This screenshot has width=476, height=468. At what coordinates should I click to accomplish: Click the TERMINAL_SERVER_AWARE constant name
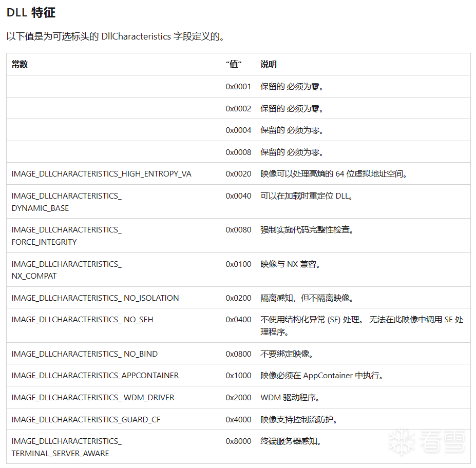(x=66, y=447)
